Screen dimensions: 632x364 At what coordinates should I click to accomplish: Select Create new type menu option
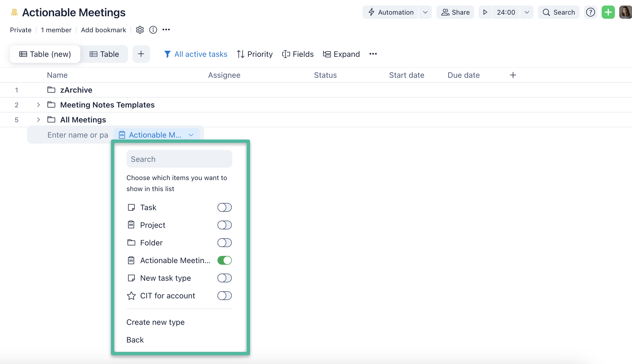click(155, 322)
